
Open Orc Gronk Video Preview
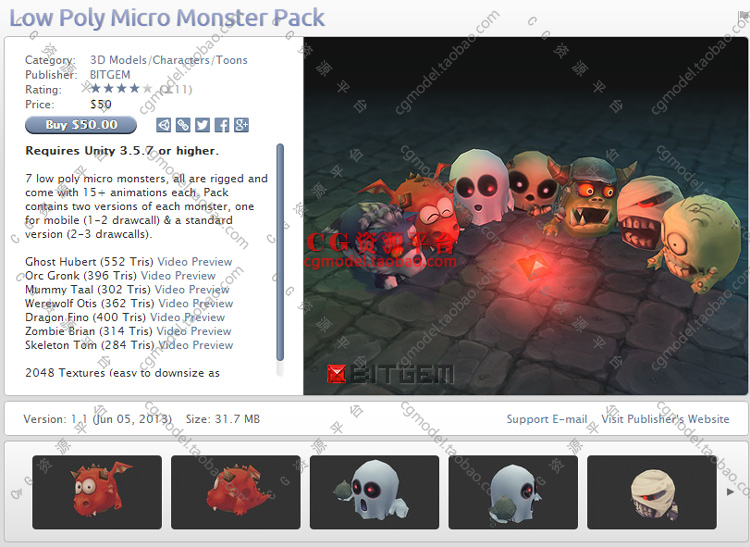tap(178, 275)
